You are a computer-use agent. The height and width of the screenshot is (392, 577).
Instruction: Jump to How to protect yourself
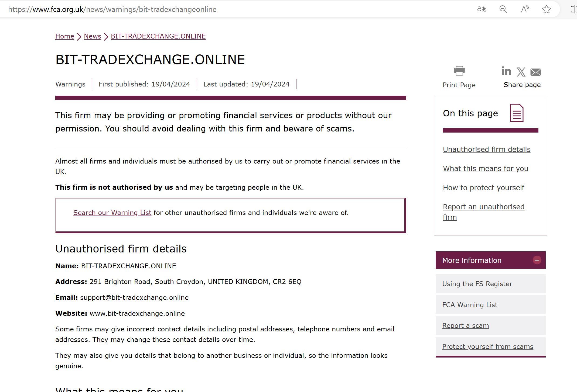pyautogui.click(x=483, y=188)
